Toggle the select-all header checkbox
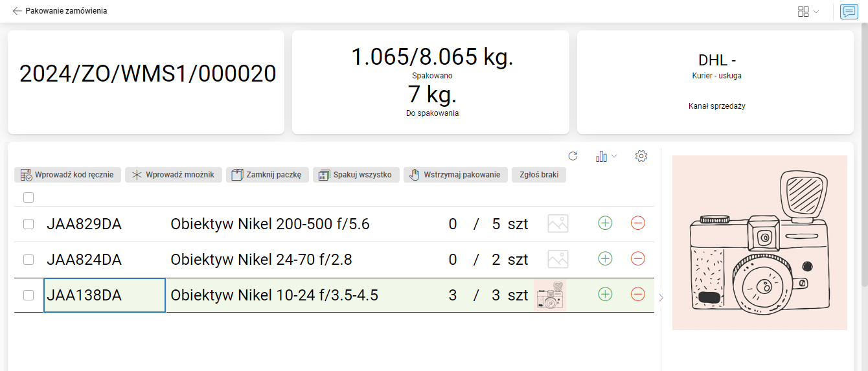This screenshot has height=371, width=868. coord(29,197)
